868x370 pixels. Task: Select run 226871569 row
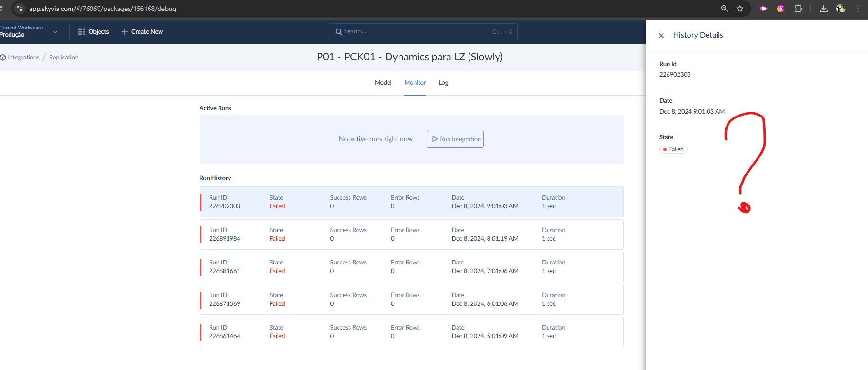(411, 300)
